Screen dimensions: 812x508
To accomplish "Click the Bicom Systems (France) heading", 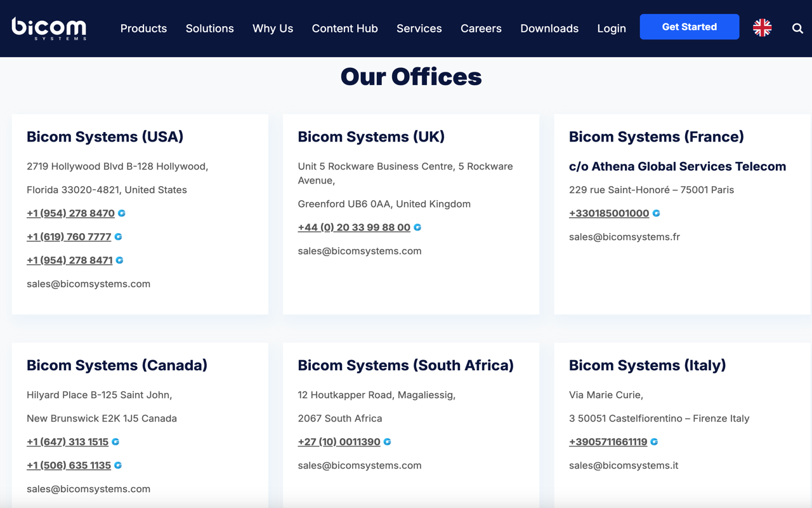I will (x=657, y=137).
